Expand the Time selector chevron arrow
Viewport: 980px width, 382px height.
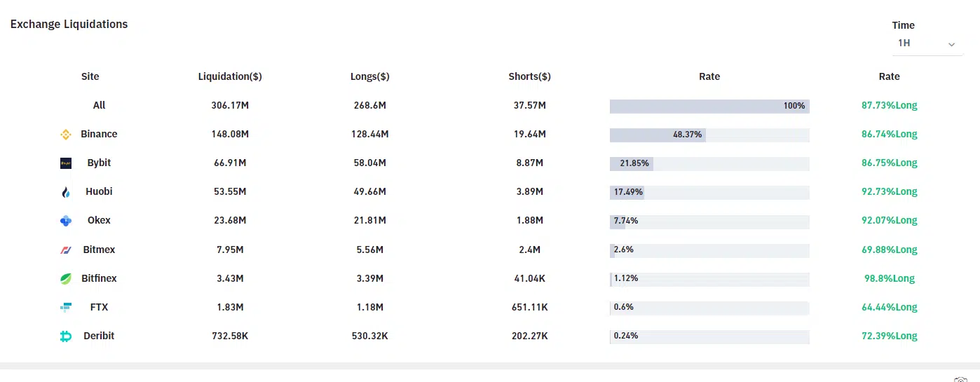(x=951, y=44)
